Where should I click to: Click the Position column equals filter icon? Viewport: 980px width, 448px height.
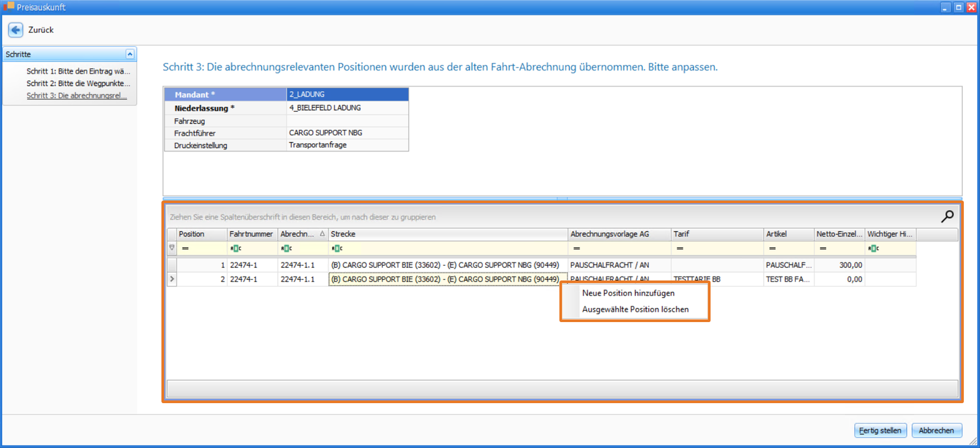[x=185, y=248]
